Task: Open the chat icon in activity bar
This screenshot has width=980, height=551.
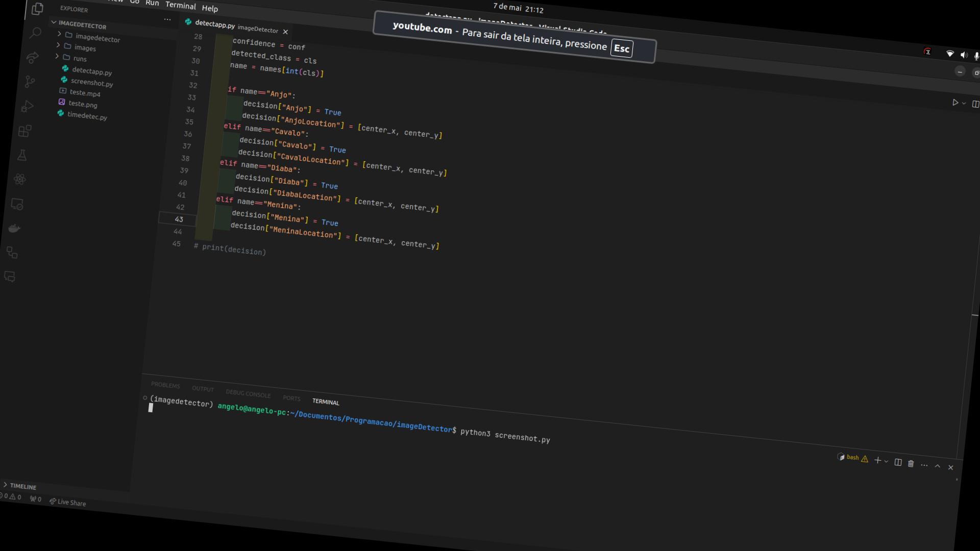Action: (x=10, y=277)
